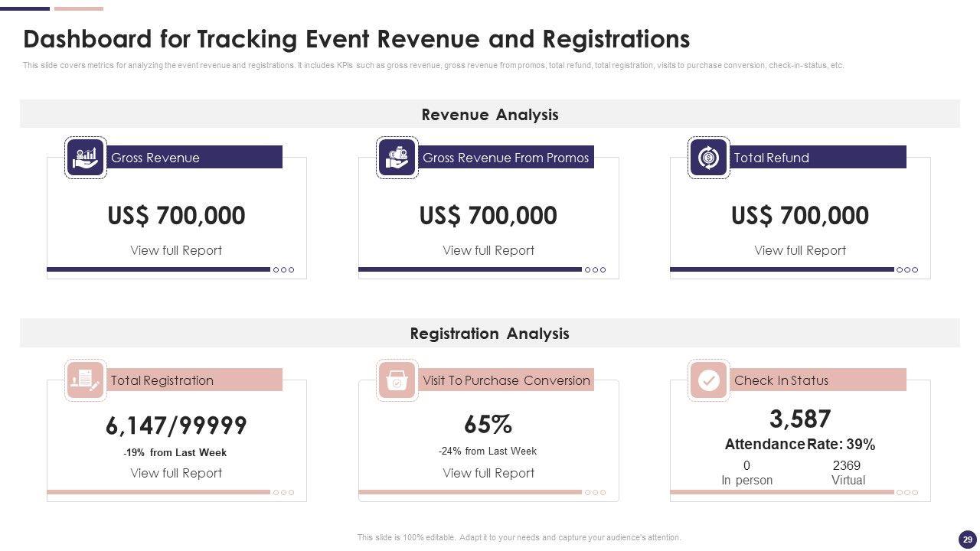Select the Registration Analysis section header
The image size is (980, 551).
click(x=490, y=334)
